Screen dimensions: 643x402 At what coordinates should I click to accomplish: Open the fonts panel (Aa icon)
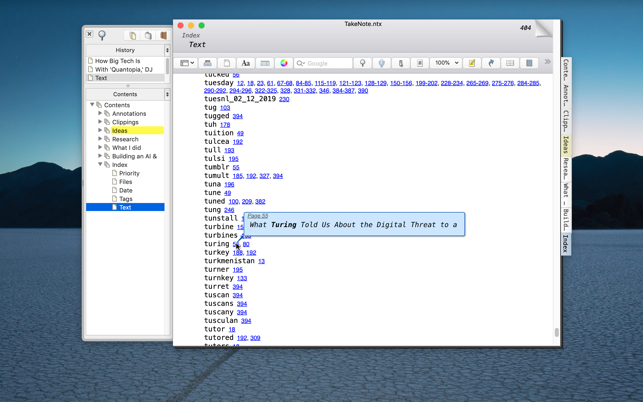click(245, 63)
